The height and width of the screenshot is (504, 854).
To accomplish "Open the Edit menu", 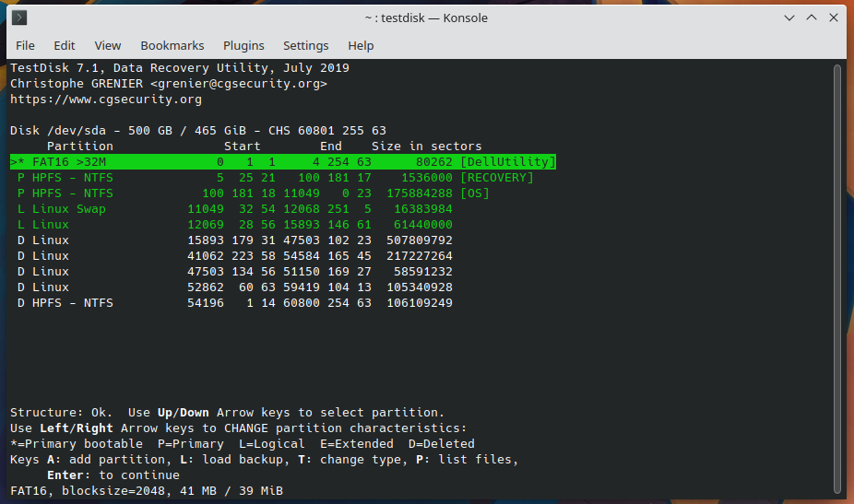I will (x=65, y=45).
